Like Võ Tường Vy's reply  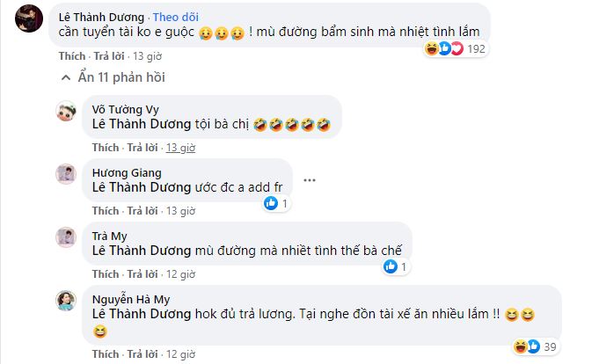(105, 148)
